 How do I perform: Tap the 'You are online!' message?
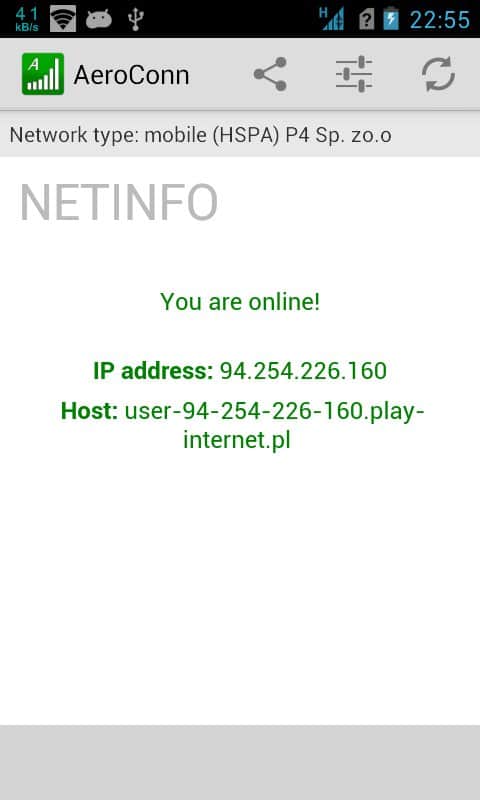(x=240, y=302)
